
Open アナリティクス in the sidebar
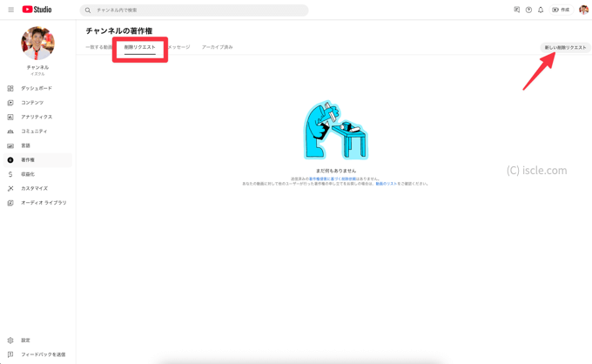36,117
